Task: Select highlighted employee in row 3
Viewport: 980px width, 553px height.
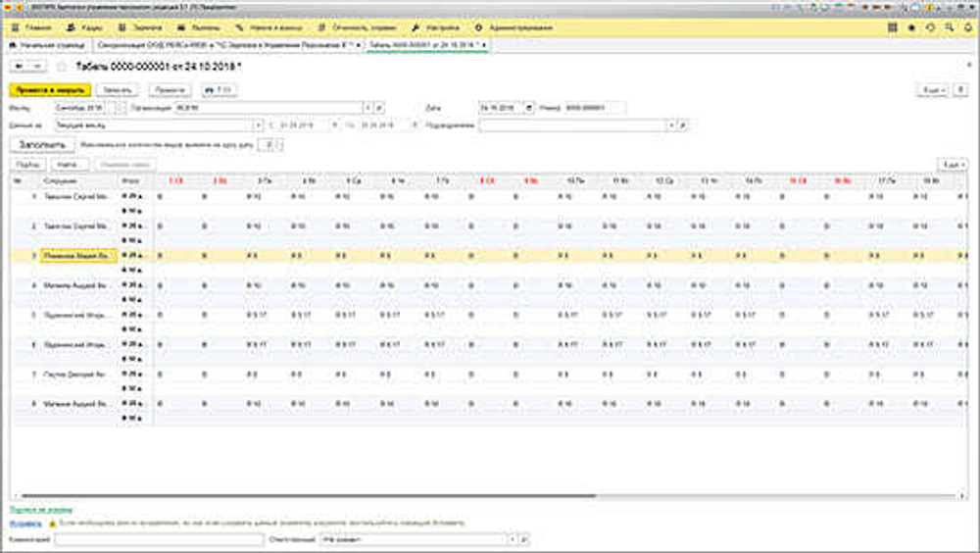Action: pyautogui.click(x=78, y=255)
